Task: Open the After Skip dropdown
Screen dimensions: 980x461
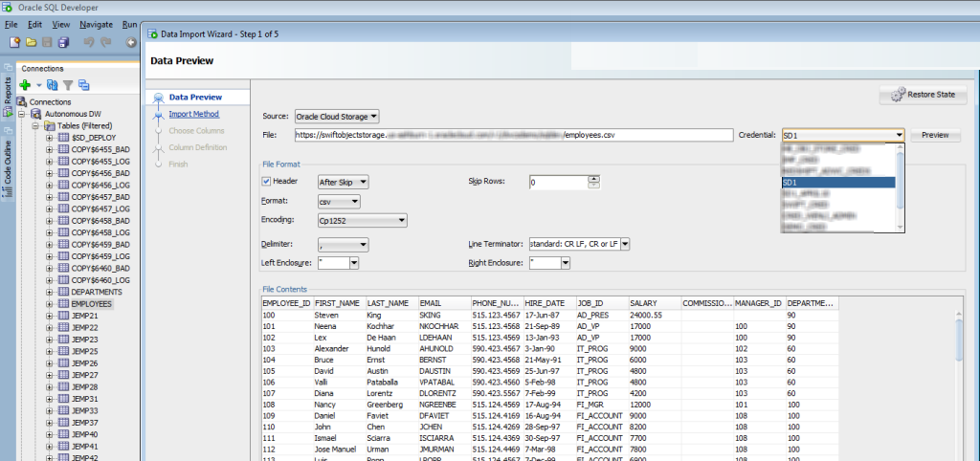Action: [x=344, y=182]
